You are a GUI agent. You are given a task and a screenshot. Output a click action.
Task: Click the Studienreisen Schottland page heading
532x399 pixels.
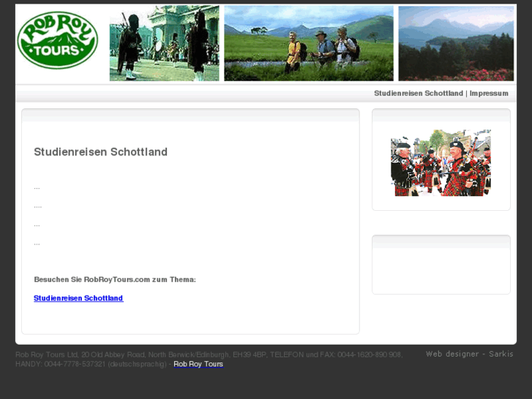(x=101, y=152)
